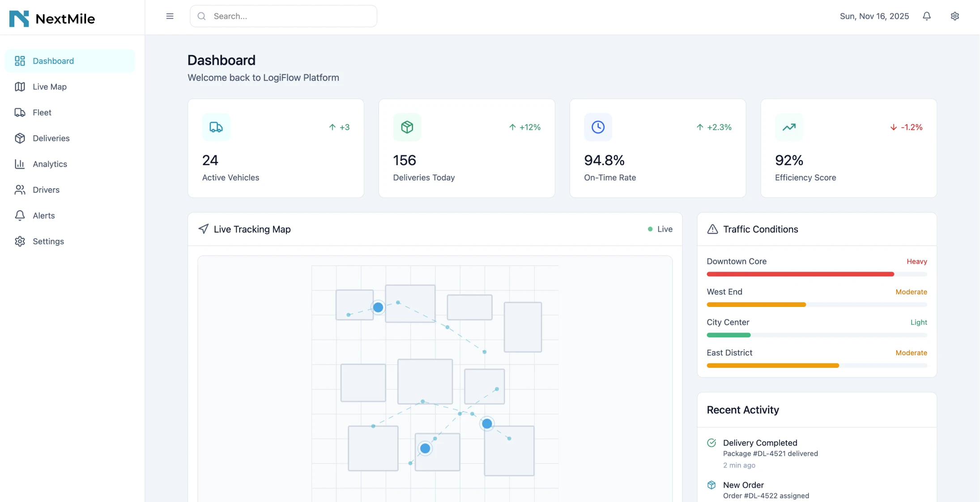This screenshot has width=980, height=502.
Task: Click the Search input field
Action: 283,16
